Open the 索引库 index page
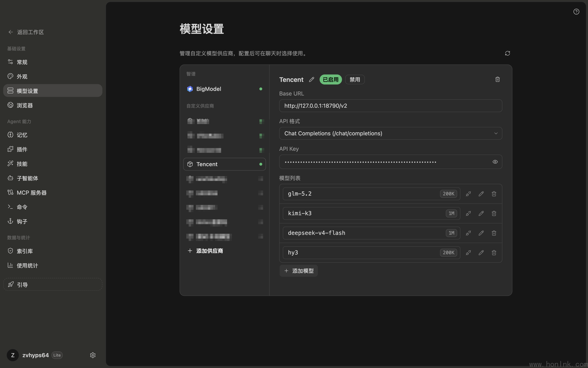 tap(53, 251)
